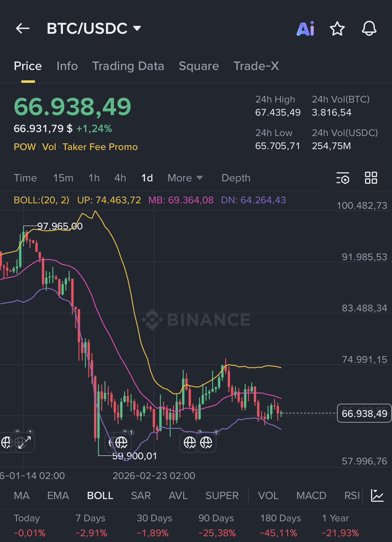Click the 100.482,73 price axis label
The width and height of the screenshot is (392, 542).
362,206
